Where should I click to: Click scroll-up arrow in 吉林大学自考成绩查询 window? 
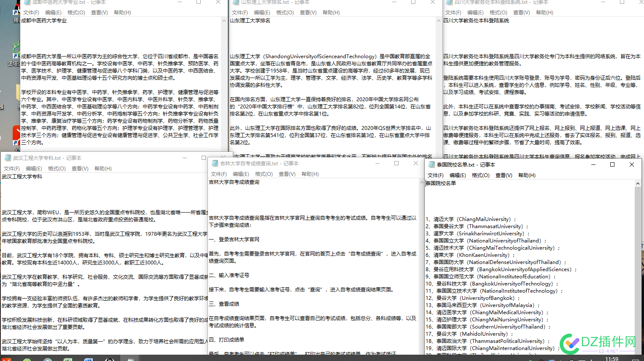click(x=421, y=183)
